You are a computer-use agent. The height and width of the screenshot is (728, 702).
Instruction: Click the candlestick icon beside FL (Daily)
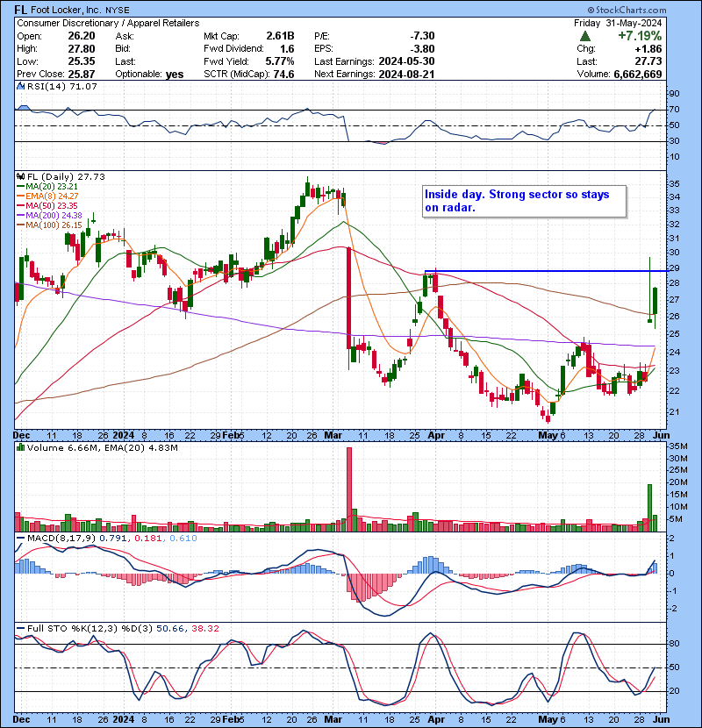[x=20, y=176]
